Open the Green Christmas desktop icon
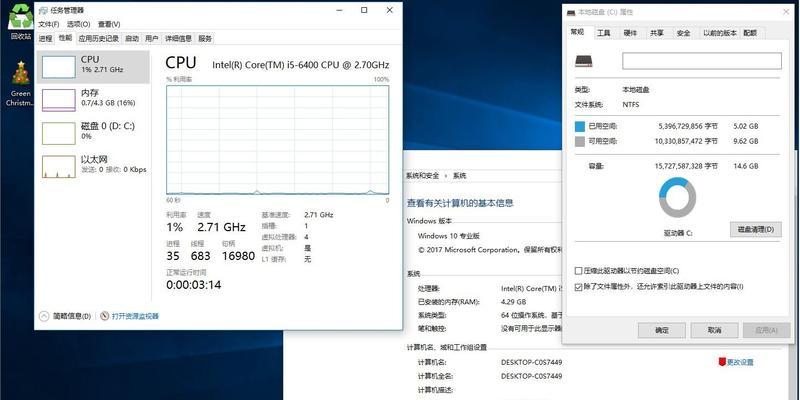 21,84
